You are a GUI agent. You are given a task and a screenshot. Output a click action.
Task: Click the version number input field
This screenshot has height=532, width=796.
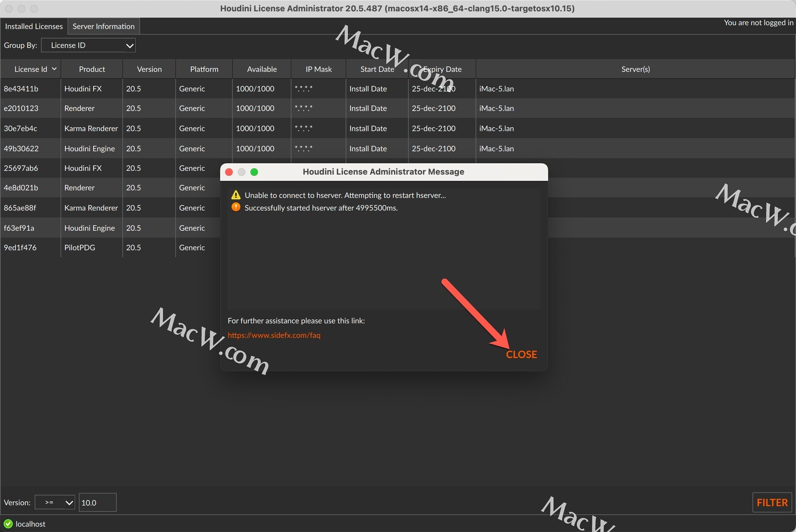[x=97, y=503]
